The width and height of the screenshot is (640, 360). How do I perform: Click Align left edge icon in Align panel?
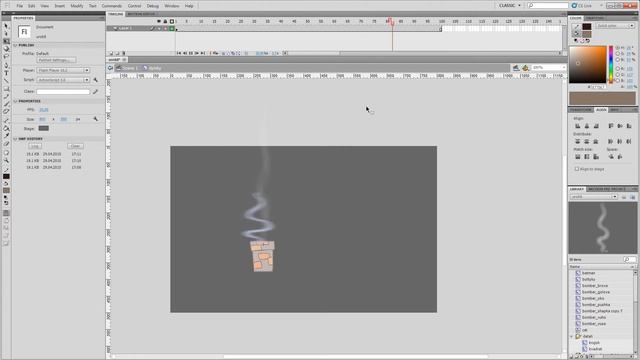(x=578, y=126)
